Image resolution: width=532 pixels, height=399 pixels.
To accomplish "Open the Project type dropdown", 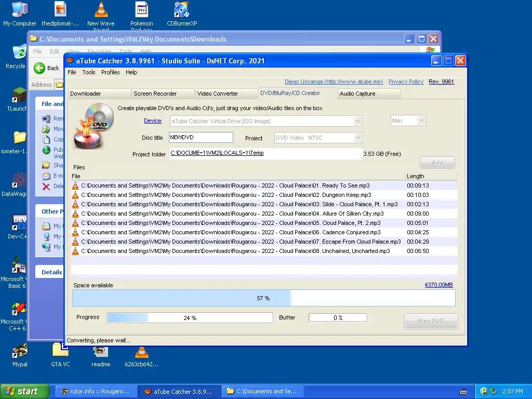I will tap(357, 138).
